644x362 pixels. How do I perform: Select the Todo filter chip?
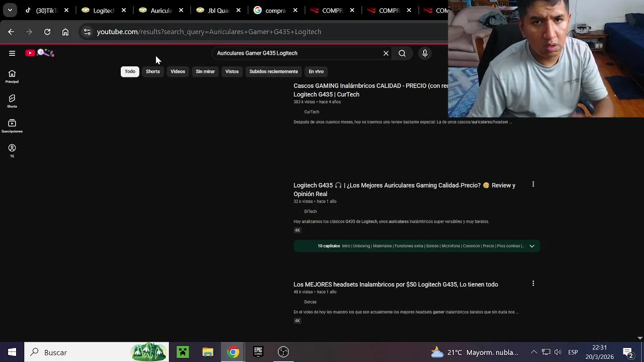click(x=130, y=71)
